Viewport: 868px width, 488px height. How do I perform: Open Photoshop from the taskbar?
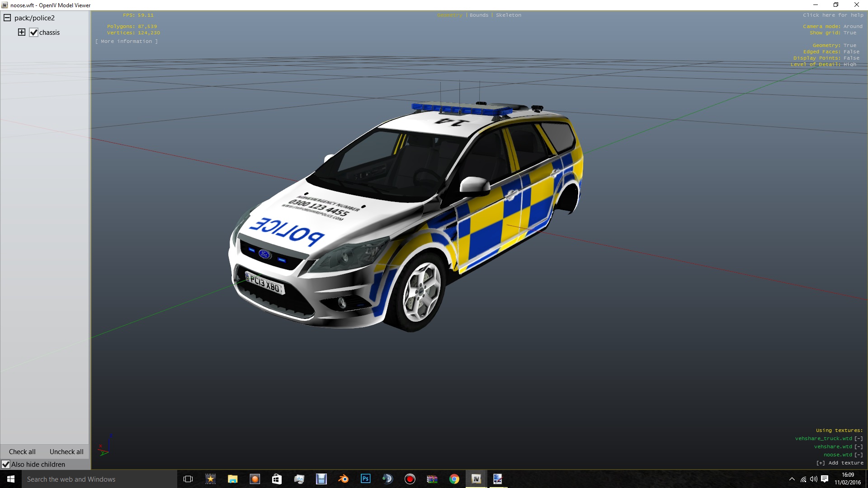point(365,479)
